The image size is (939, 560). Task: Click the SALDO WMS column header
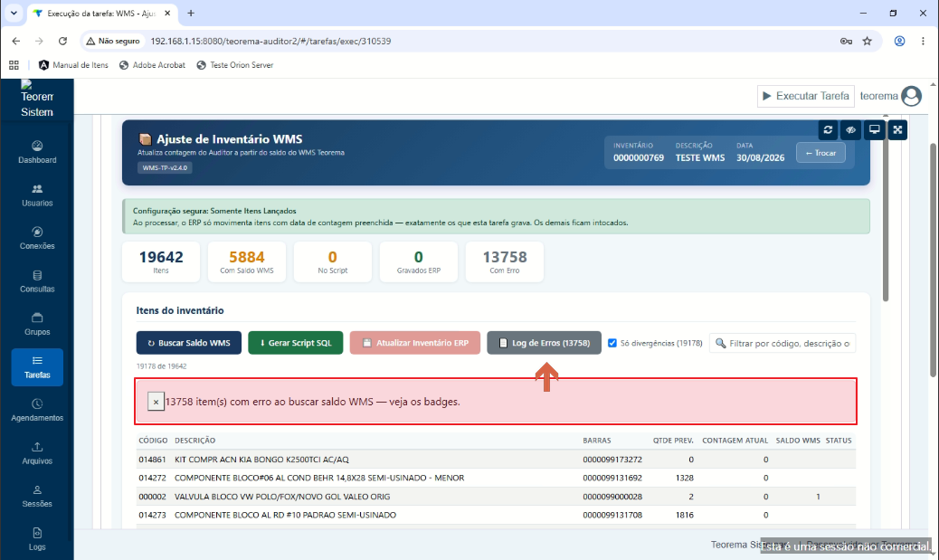click(x=798, y=441)
